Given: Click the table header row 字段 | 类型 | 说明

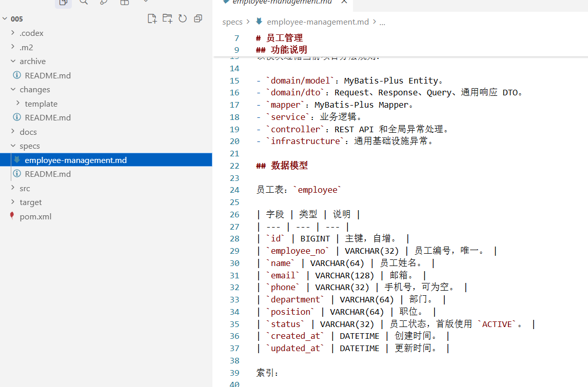Looking at the screenshot, I should 309,214.
